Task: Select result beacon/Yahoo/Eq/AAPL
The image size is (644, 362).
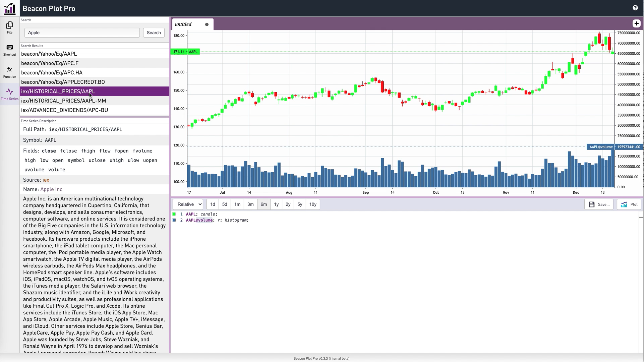Action: [x=95, y=54]
